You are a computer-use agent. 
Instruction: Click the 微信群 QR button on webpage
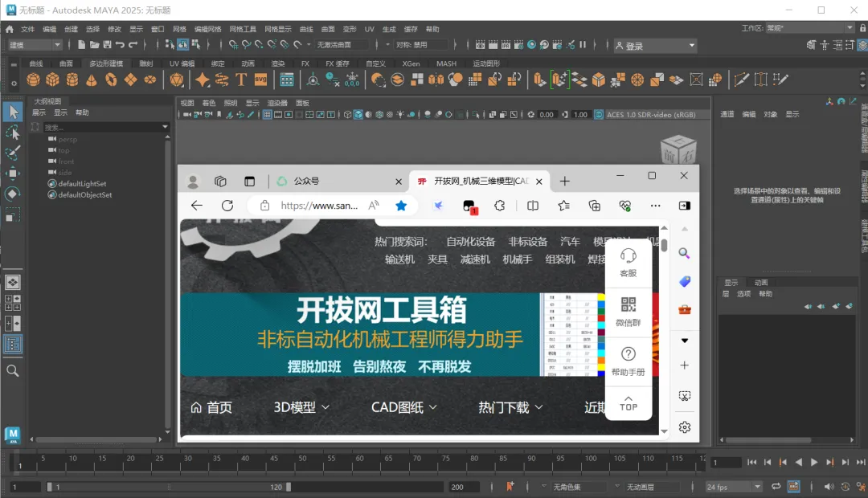[x=628, y=312]
